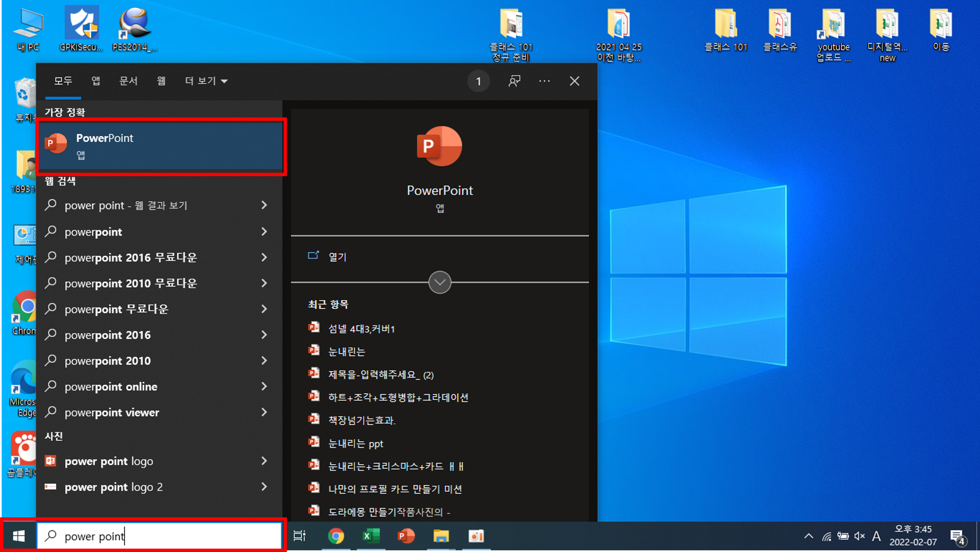Screen dimensions: 980x552
Task: Click the Task View icon
Action: 299,536
